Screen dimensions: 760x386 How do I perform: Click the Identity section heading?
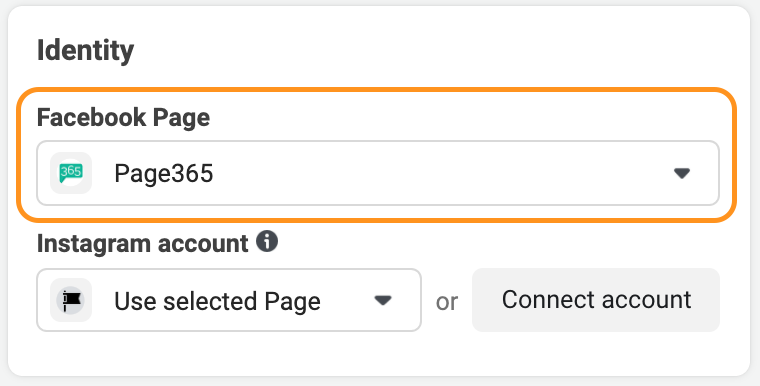click(x=85, y=50)
